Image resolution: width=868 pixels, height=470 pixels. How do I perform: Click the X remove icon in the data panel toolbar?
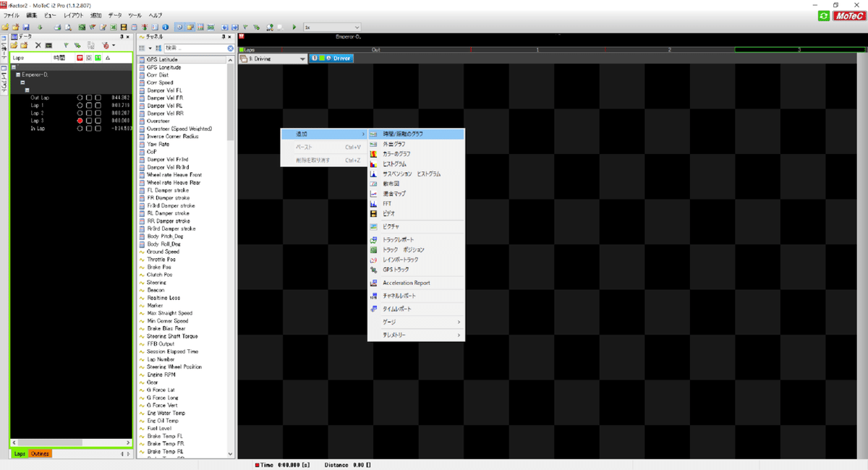(38, 45)
